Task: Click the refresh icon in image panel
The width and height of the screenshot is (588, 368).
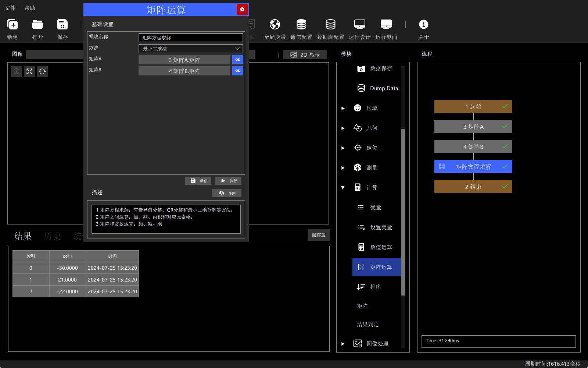Action: click(x=42, y=71)
